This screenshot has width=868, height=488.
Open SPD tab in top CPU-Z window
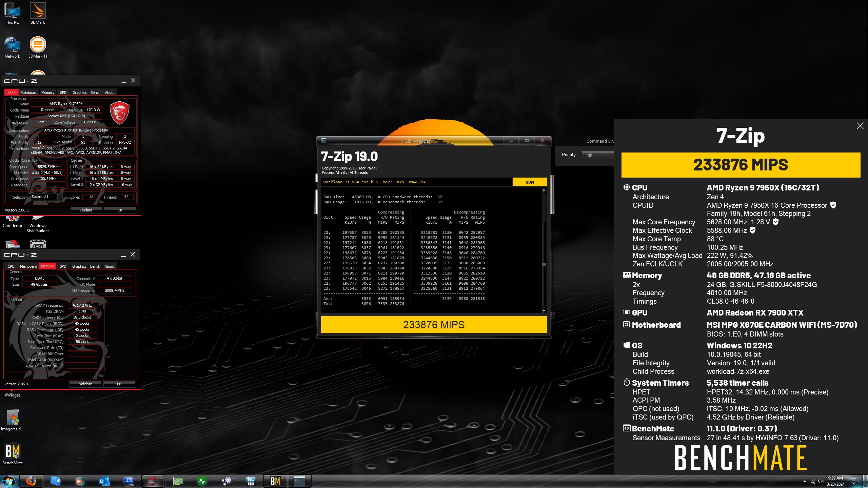[63, 93]
